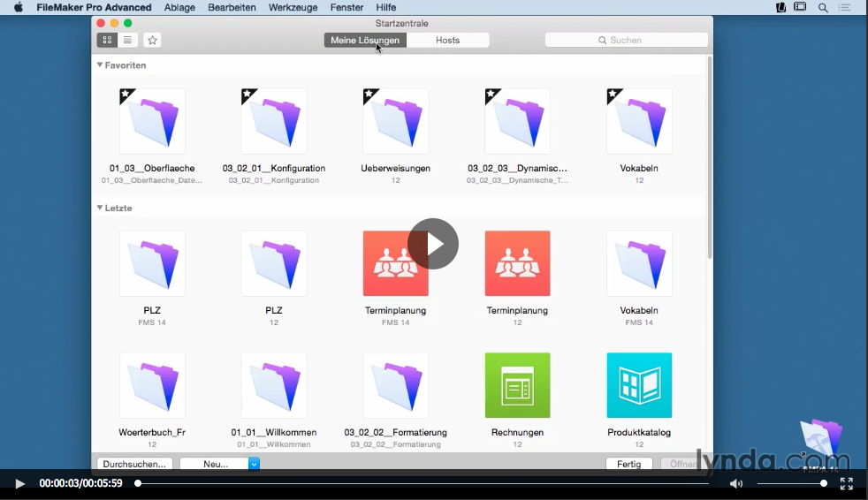Open the Ablage menu
868x500 pixels.
(179, 7)
